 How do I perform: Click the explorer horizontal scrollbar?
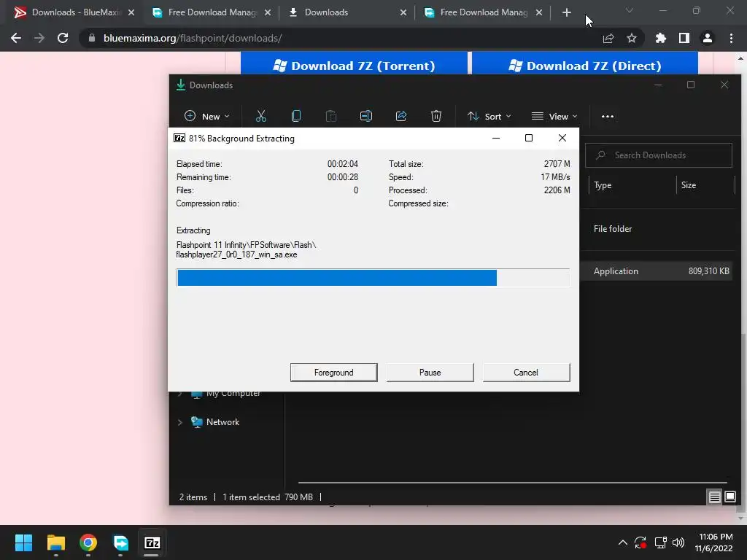512,483
